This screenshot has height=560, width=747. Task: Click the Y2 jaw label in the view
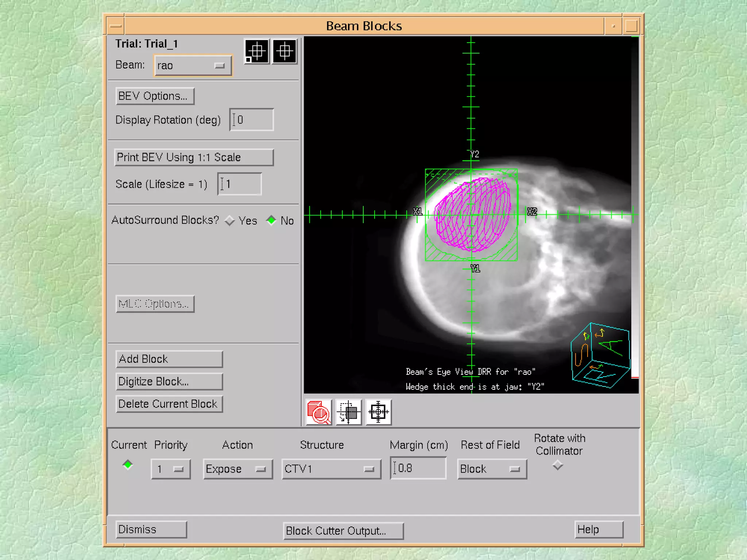475,154
